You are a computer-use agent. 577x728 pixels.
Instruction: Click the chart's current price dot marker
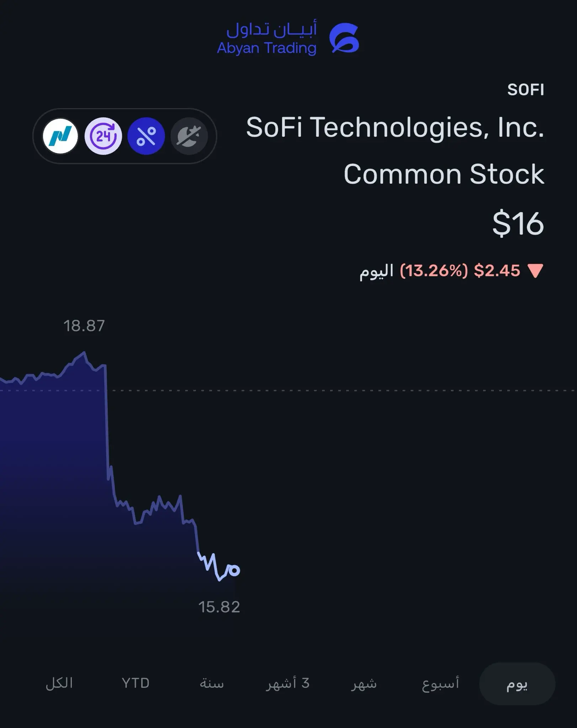234,570
